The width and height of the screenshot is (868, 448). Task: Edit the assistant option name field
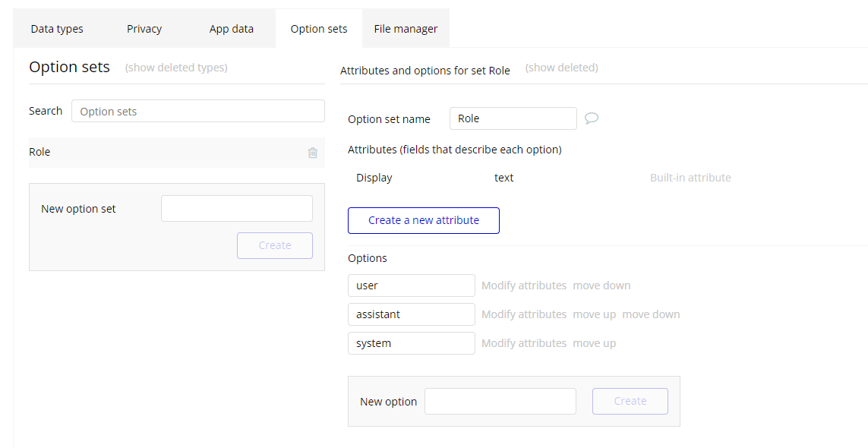point(412,314)
